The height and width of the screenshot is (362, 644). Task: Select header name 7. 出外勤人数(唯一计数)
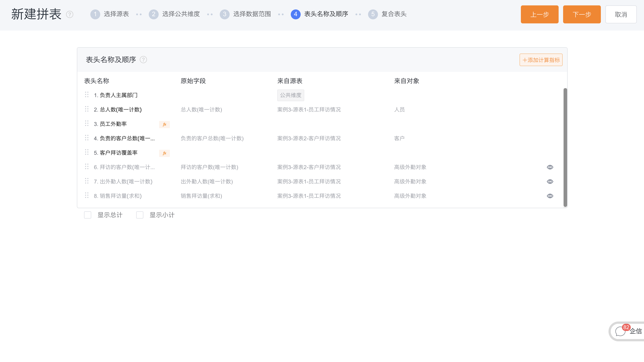pyautogui.click(x=123, y=182)
